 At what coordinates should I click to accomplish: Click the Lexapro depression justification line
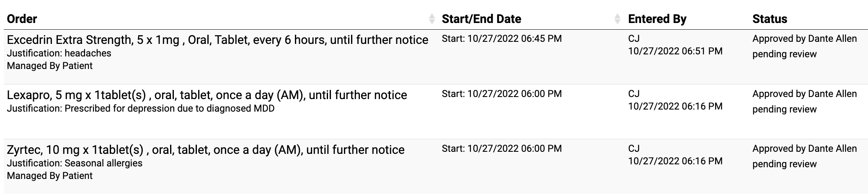click(x=141, y=109)
